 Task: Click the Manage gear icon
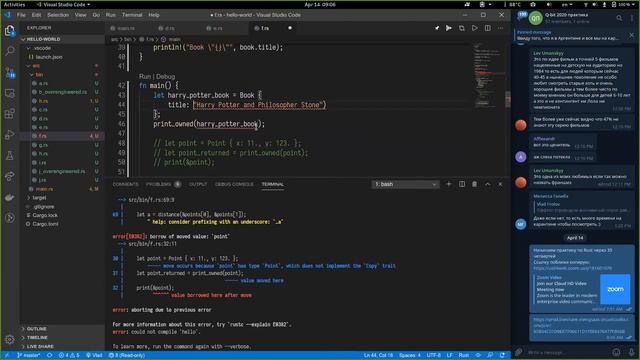pos(10,339)
